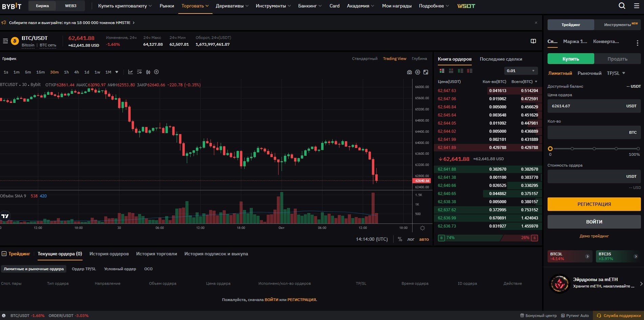The height and width of the screenshot is (320, 644).
Task: Open chart display settings eye icon
Action: pos(139,72)
